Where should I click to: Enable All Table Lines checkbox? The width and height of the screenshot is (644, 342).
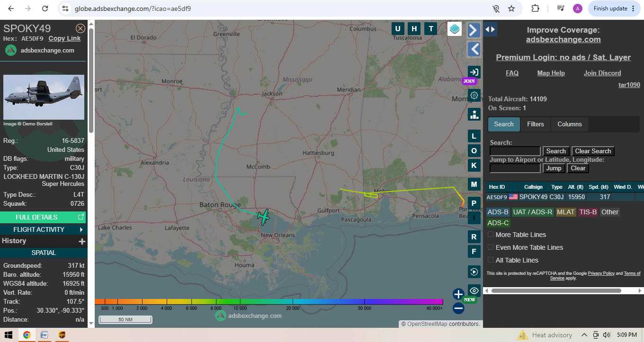click(x=491, y=260)
